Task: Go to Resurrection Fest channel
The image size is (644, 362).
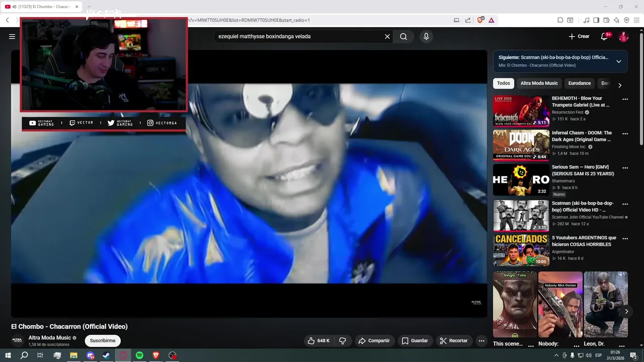Action: pos(568,112)
